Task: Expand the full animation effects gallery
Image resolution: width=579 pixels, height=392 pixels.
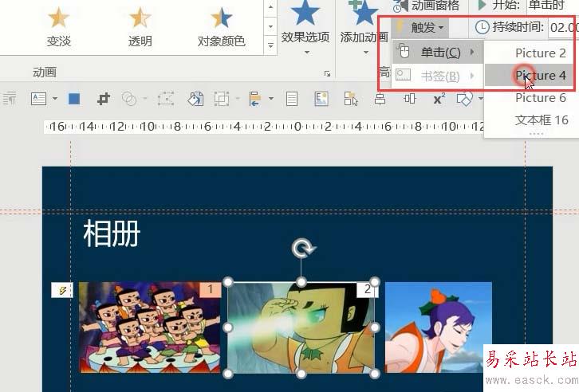Action: point(270,45)
